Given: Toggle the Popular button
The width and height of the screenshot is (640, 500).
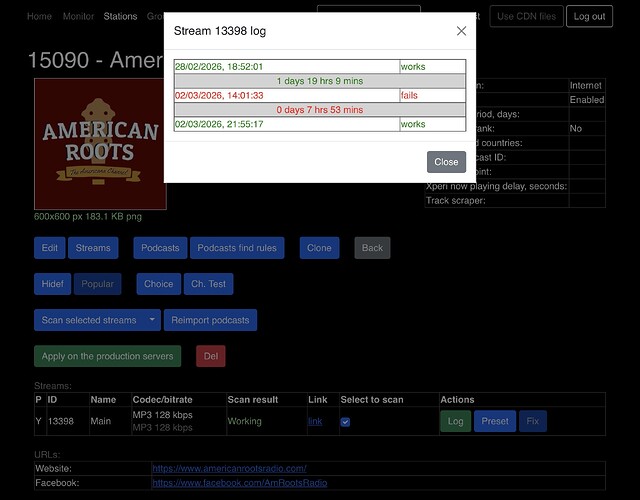Looking at the screenshot, I should [97, 284].
